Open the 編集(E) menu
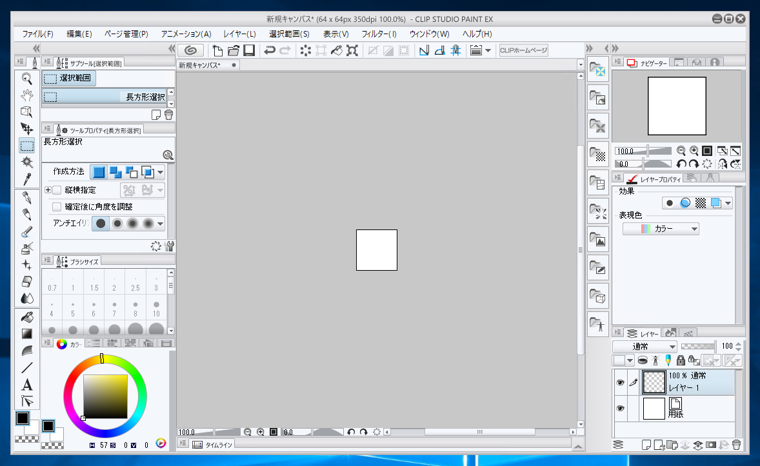This screenshot has height=466, width=760. pos(79,34)
